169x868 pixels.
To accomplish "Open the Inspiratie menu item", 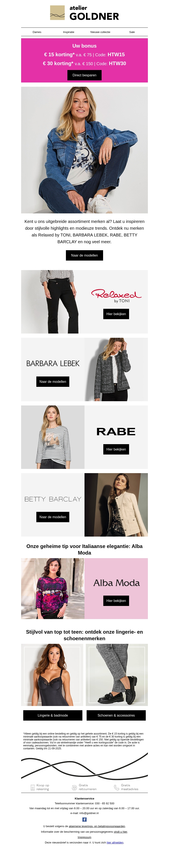I will pos(69,32).
